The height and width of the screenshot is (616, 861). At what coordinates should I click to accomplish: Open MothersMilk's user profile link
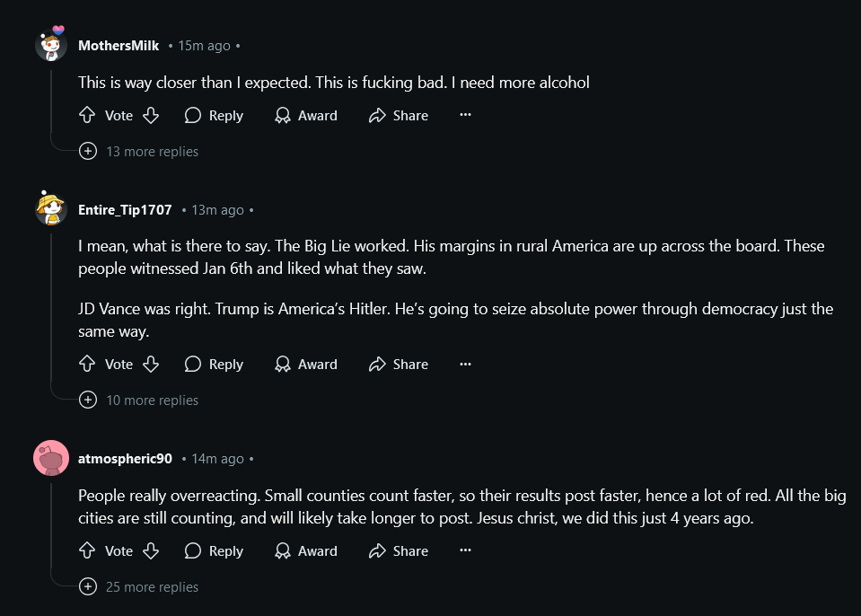point(119,46)
